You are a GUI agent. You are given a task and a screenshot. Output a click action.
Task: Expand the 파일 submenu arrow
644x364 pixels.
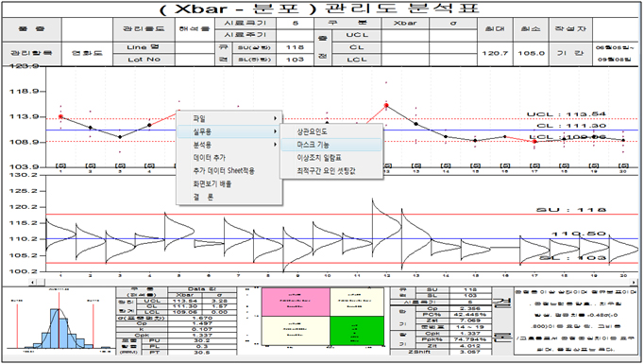pyautogui.click(x=275, y=118)
